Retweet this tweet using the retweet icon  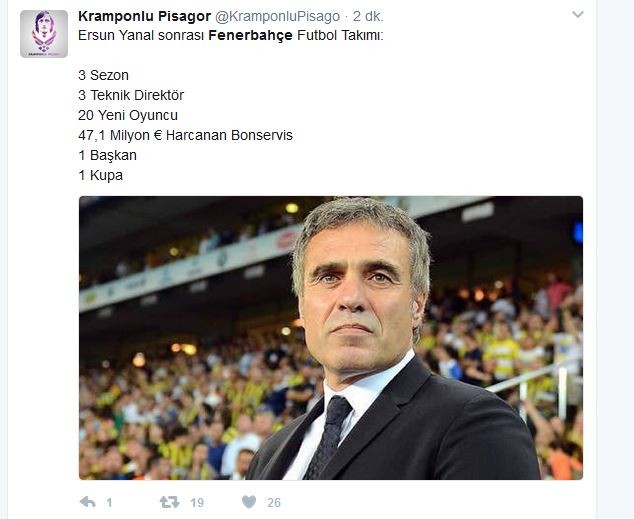point(170,502)
